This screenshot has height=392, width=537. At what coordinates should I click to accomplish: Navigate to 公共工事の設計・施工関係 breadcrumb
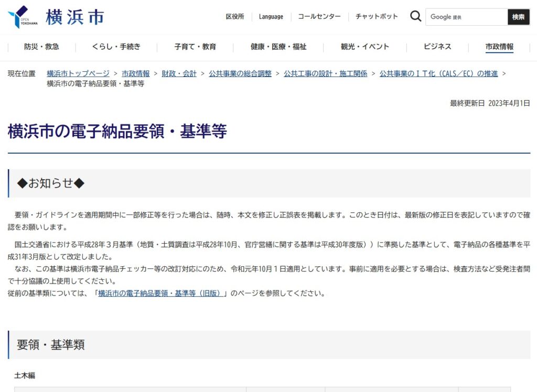tap(325, 74)
